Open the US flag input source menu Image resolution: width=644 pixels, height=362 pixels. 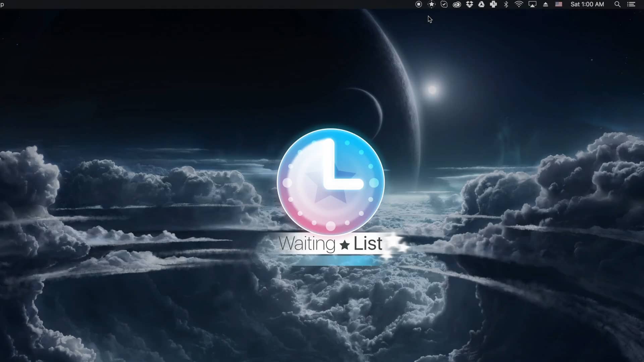pos(559,4)
